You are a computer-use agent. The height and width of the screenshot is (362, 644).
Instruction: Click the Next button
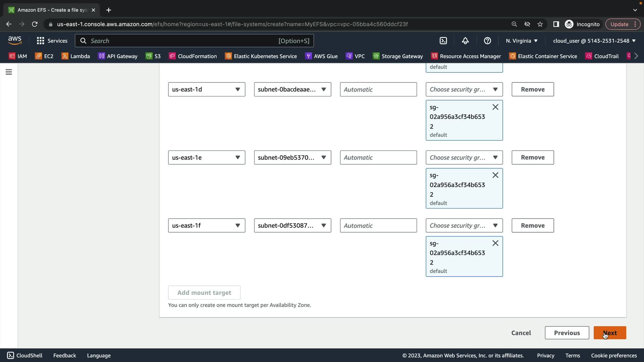coord(609,333)
